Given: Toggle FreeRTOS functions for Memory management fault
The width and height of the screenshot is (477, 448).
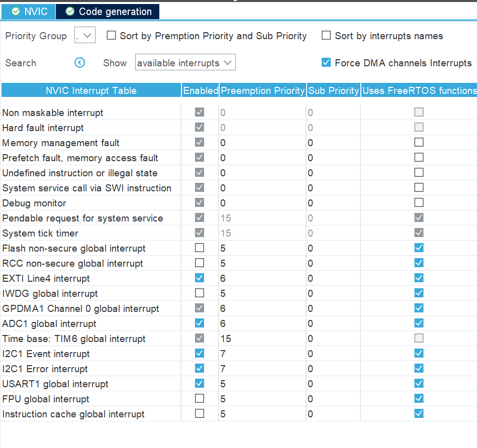Looking at the screenshot, I should [419, 142].
